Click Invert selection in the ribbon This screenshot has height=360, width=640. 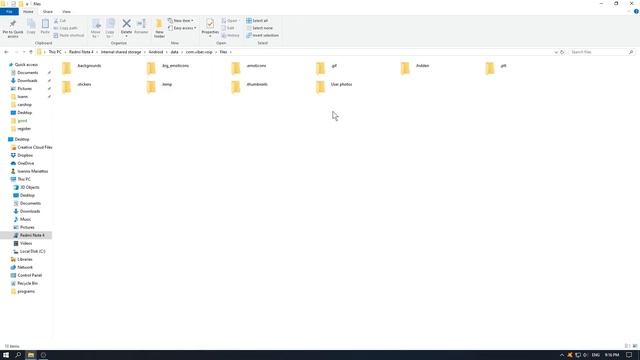pos(262,35)
